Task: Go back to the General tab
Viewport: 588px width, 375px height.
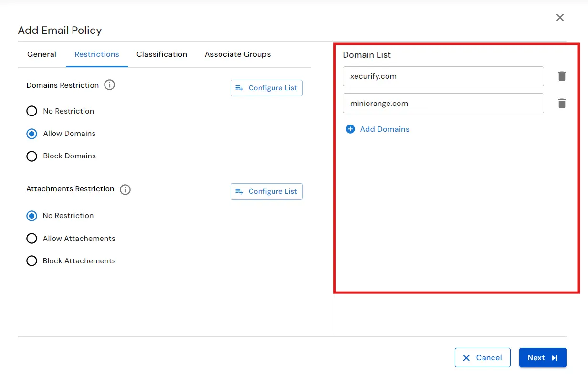Action: coord(42,54)
